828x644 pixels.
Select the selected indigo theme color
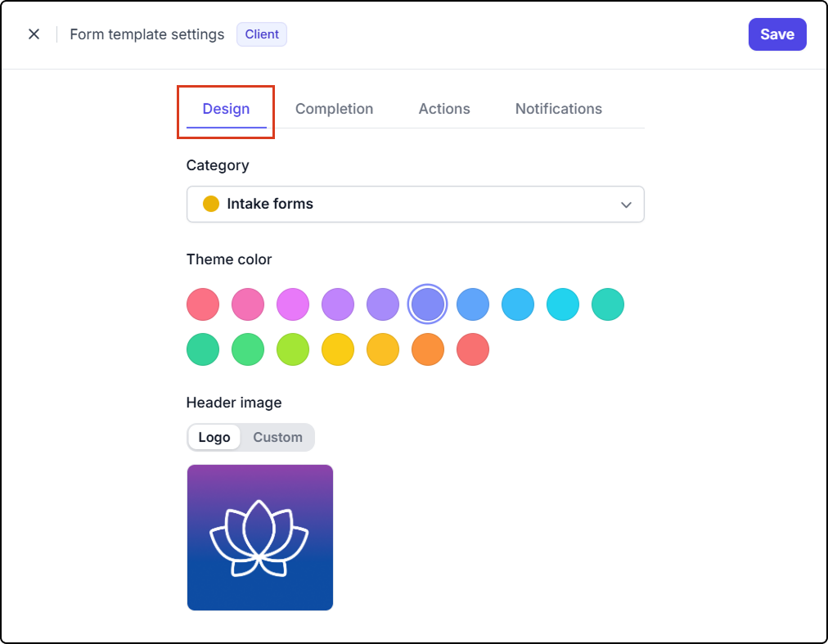coord(428,304)
